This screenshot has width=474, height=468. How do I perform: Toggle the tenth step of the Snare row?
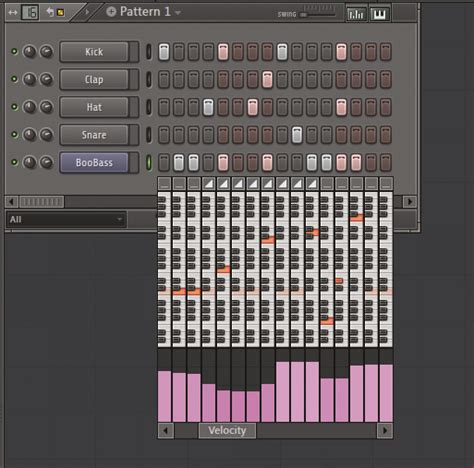coord(297,135)
